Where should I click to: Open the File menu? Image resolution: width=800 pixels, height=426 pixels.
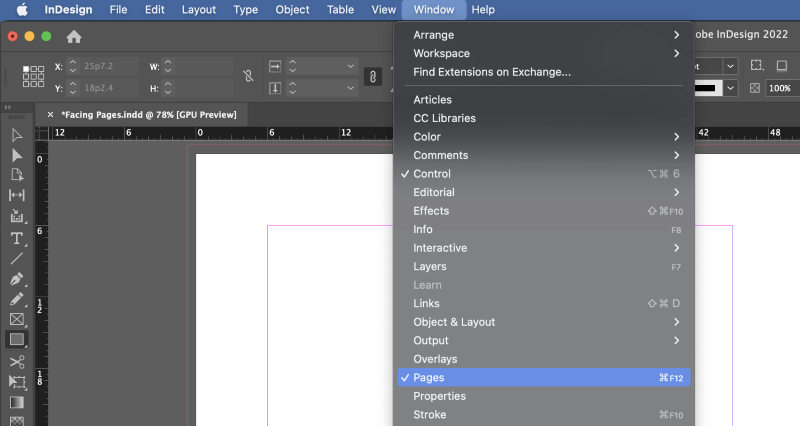[x=118, y=10]
